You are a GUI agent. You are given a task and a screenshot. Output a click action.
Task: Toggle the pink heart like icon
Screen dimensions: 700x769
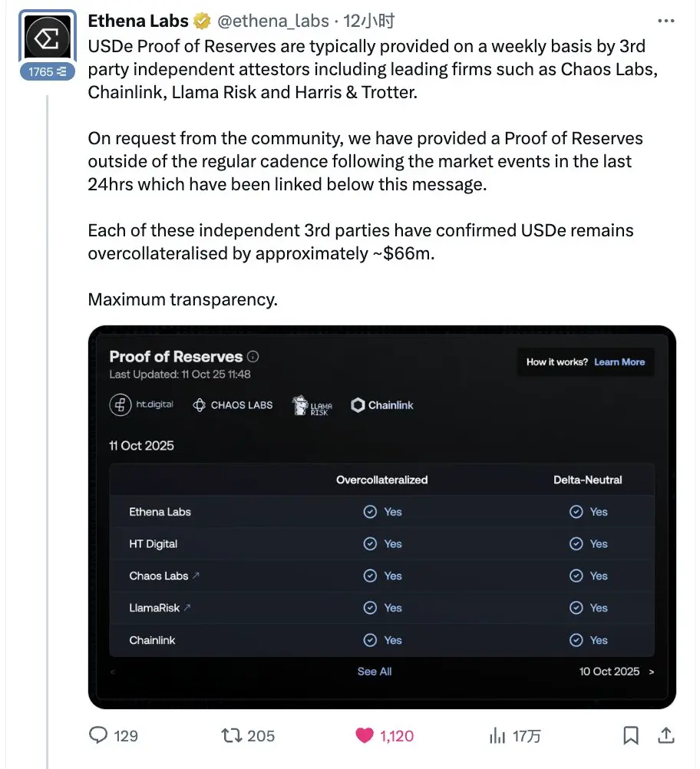coord(365,735)
